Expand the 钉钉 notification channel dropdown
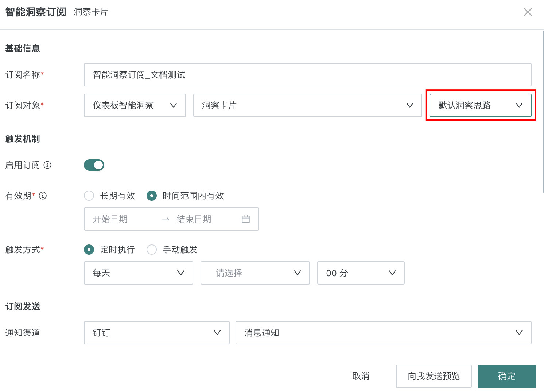544x392 pixels. tap(156, 333)
